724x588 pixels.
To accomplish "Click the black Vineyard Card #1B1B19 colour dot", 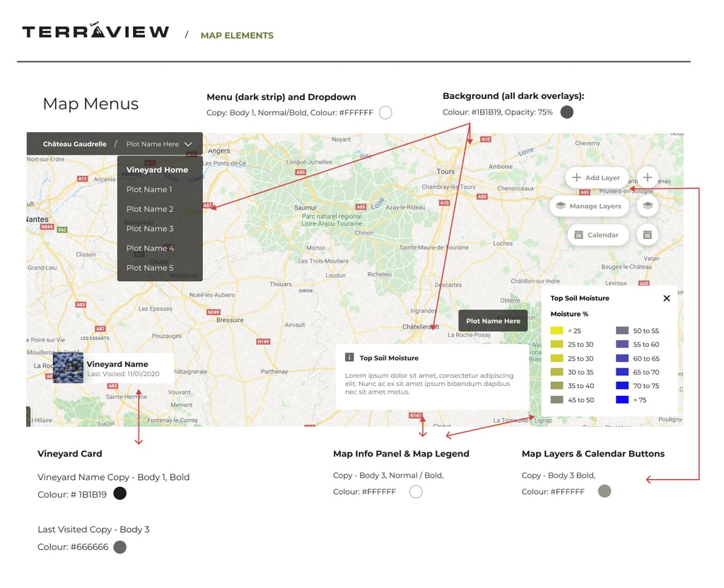I will click(119, 493).
